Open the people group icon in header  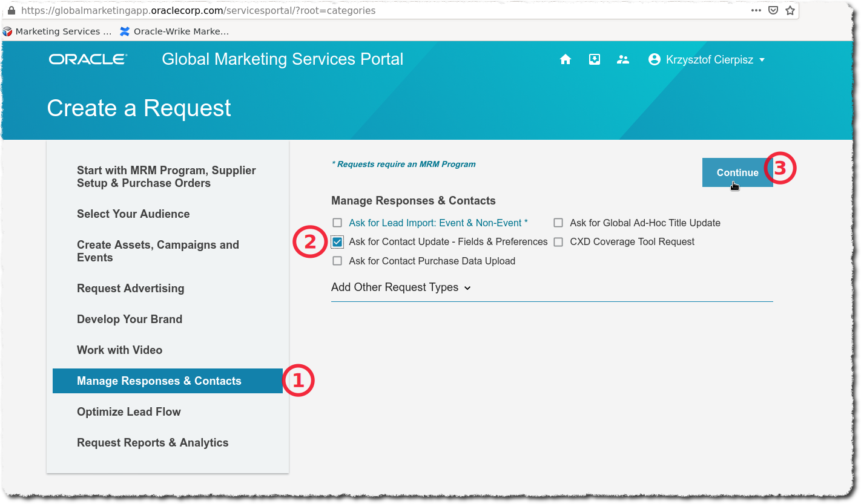coord(623,59)
